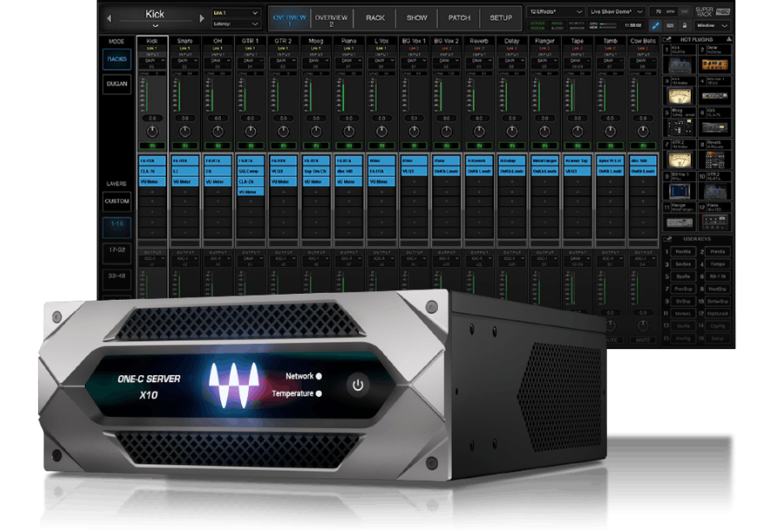Toggle the IN button on Tamb rack
Screen dimensions: 775x532
coord(610,146)
